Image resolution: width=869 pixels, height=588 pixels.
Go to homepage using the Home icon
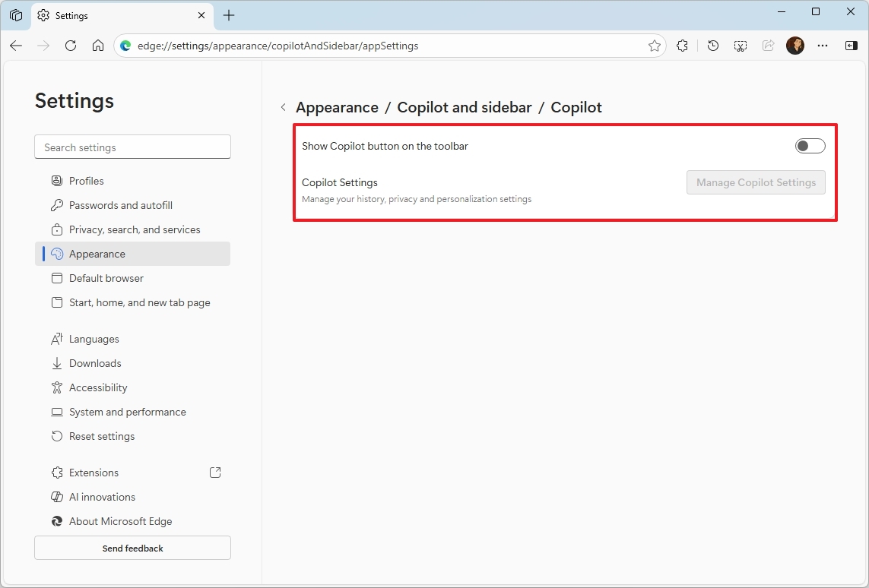pos(97,46)
